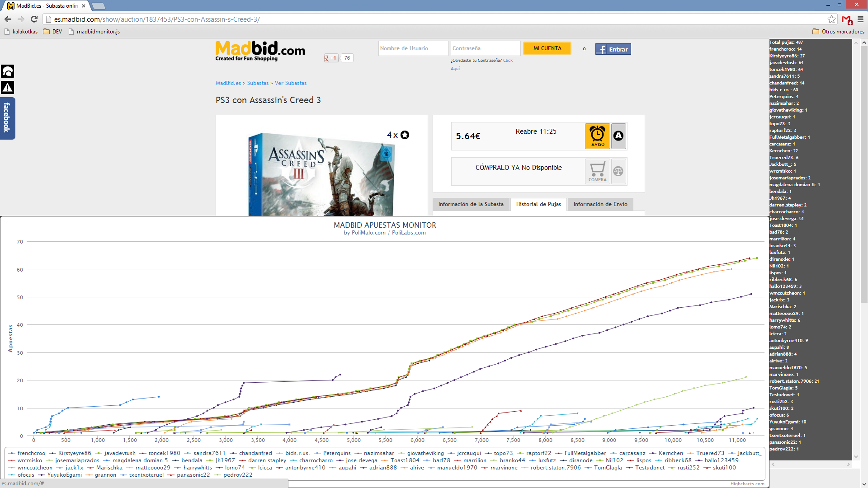Toggle the Kernchen series in legend

666,453
